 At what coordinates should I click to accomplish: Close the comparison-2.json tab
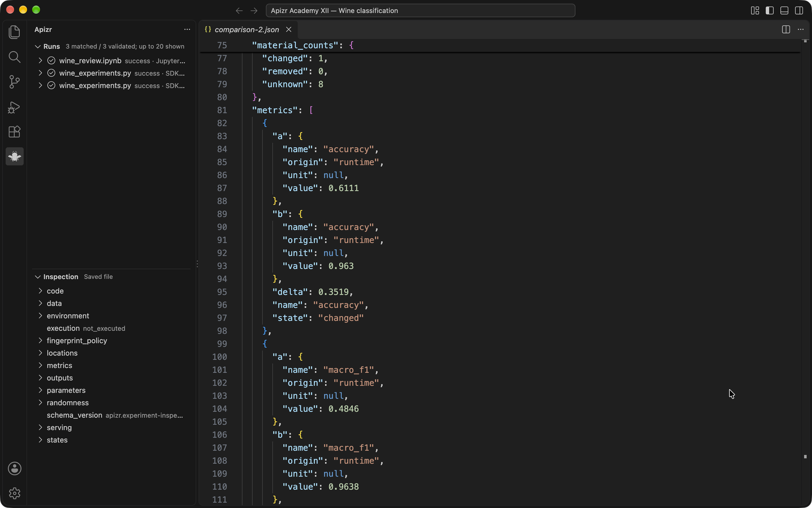(289, 29)
